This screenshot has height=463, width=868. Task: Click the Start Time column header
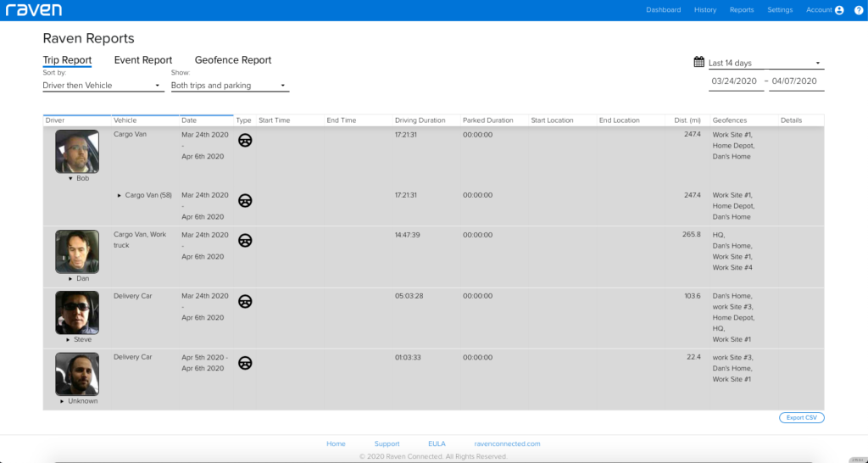pyautogui.click(x=290, y=120)
